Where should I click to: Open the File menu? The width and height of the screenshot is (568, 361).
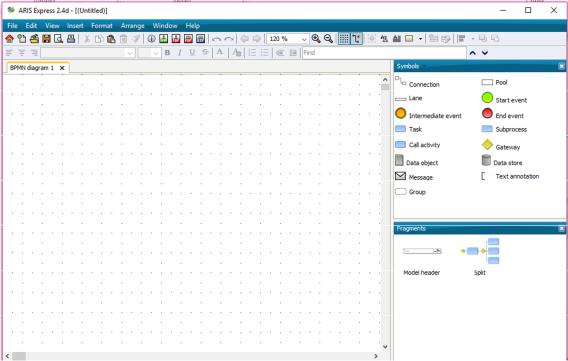(x=12, y=26)
